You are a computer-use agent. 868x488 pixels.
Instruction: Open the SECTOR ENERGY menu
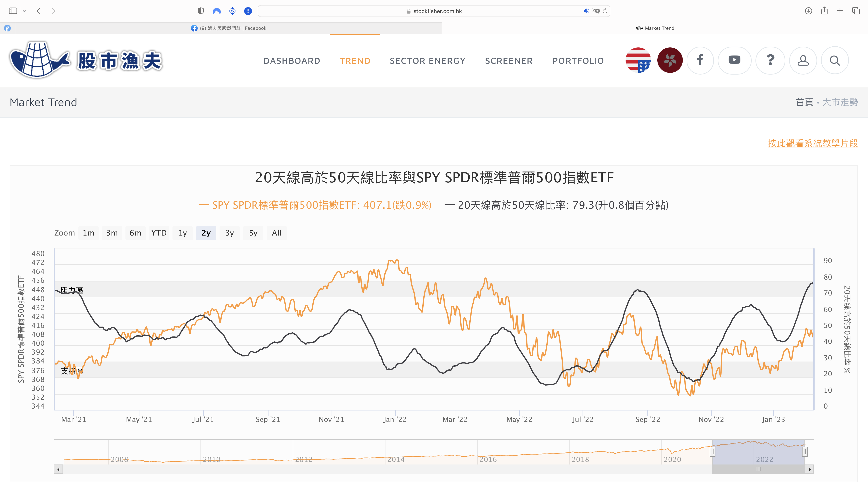click(x=428, y=61)
